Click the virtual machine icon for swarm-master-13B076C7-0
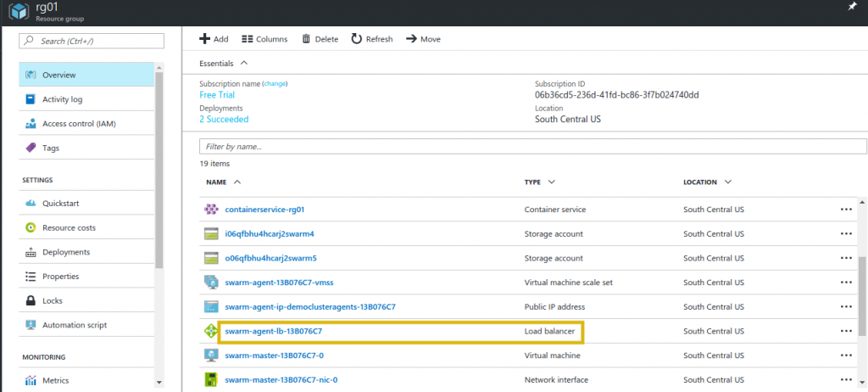This screenshot has width=868, height=392. [x=211, y=356]
